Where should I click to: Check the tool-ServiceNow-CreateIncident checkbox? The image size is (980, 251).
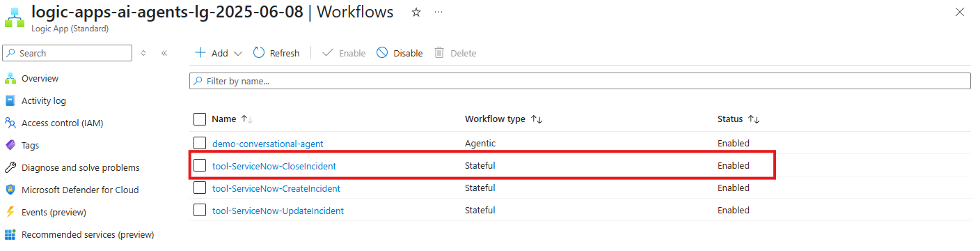tap(200, 188)
